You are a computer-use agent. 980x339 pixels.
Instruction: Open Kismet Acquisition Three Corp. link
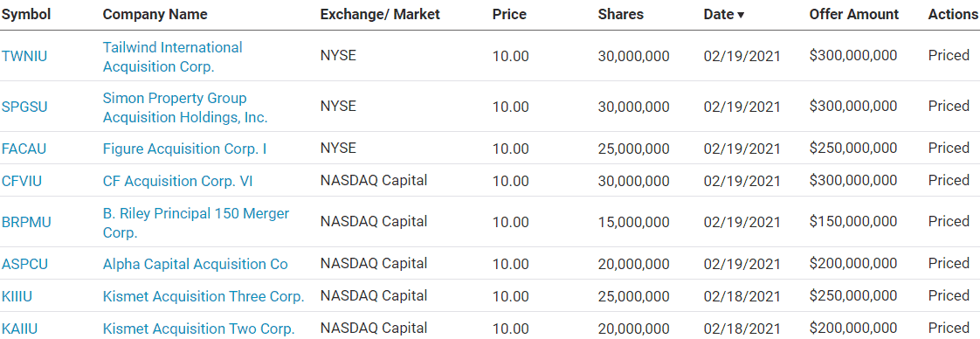pyautogui.click(x=204, y=296)
